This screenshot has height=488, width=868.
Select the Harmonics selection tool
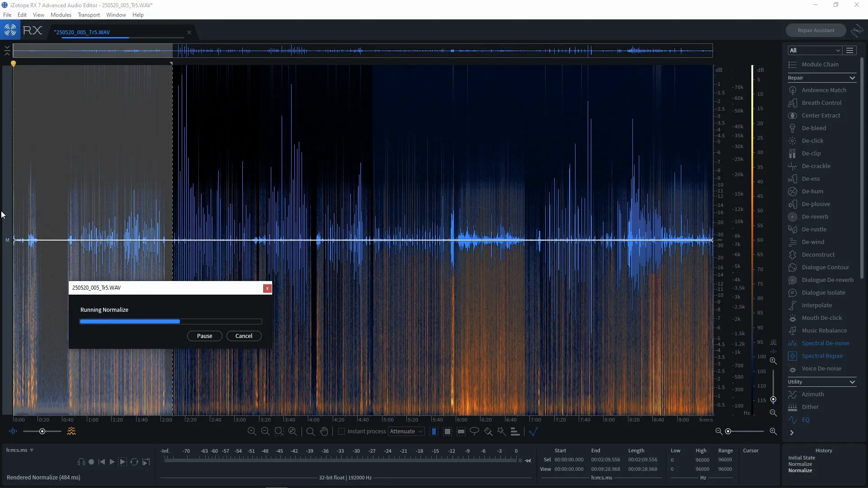[x=515, y=432]
